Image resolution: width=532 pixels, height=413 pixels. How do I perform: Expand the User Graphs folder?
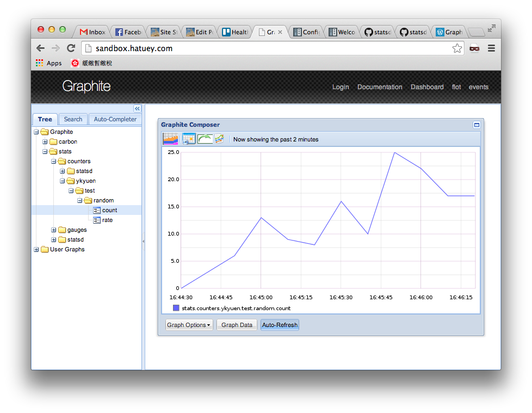coord(36,250)
